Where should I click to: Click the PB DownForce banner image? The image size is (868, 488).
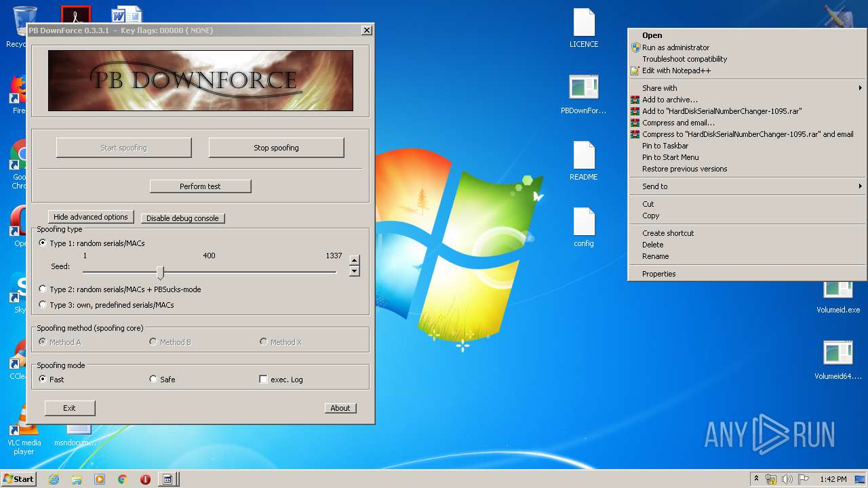pos(201,81)
